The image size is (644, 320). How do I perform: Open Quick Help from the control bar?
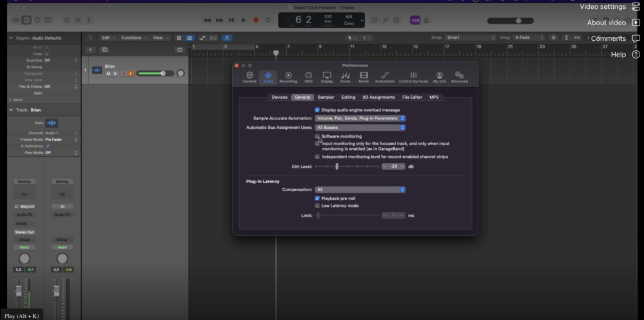click(37, 20)
